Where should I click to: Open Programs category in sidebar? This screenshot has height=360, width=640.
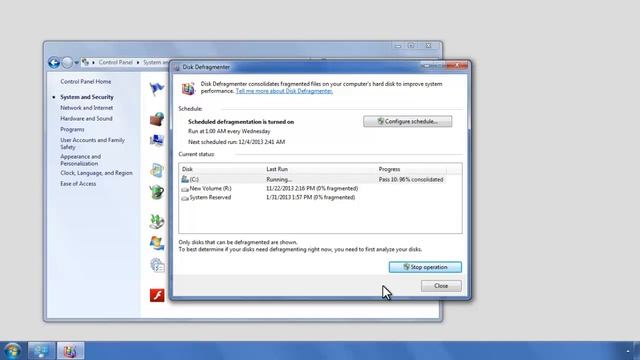pos(72,129)
